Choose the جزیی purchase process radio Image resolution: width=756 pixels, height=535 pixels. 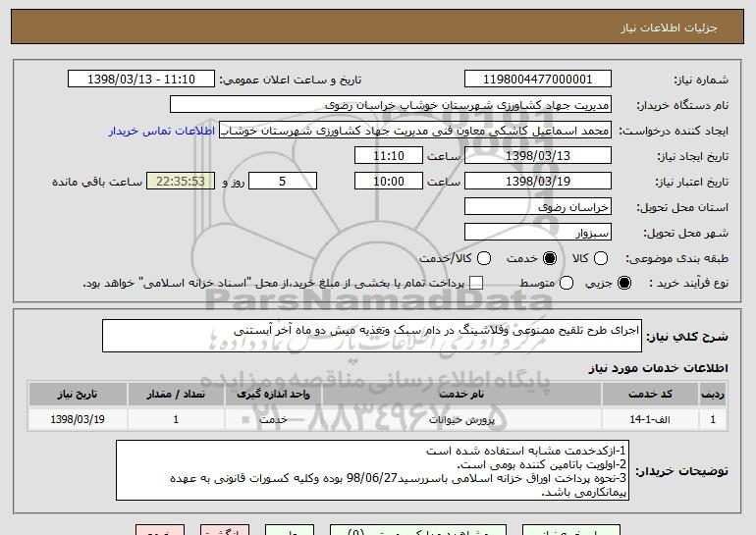click(x=623, y=284)
